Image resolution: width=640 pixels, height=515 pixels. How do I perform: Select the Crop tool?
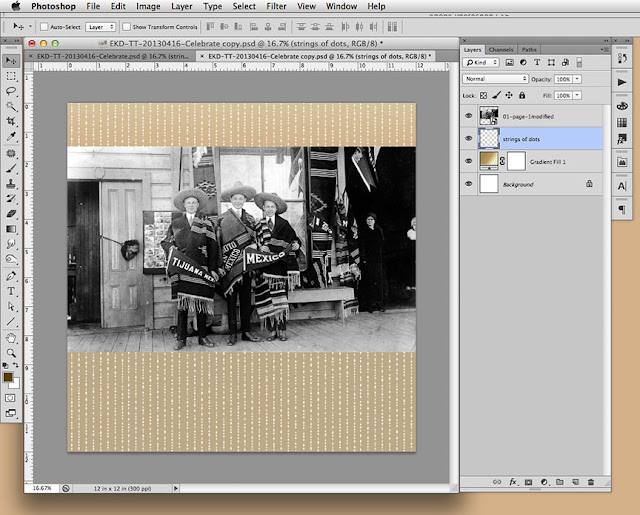coord(11,120)
